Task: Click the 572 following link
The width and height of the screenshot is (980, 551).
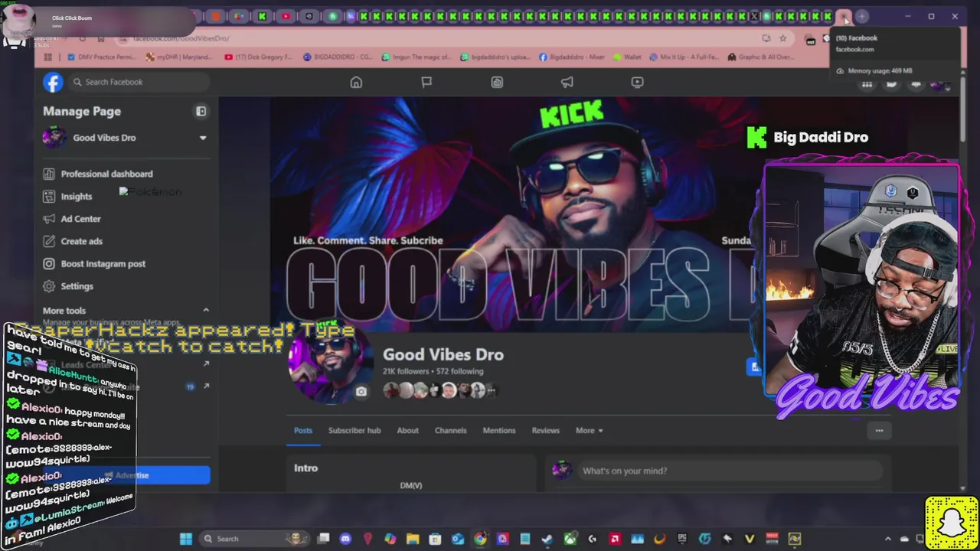Action: coord(460,371)
